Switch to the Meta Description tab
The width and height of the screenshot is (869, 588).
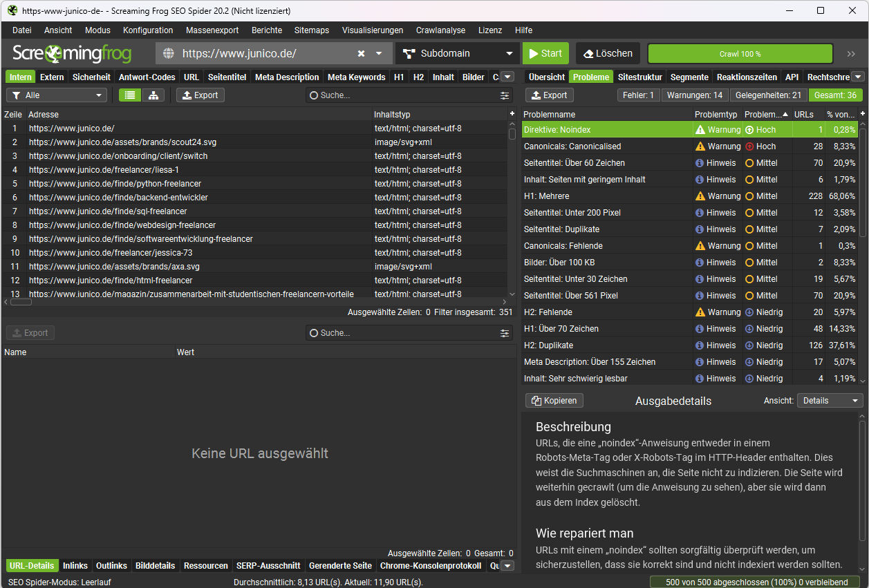(287, 77)
